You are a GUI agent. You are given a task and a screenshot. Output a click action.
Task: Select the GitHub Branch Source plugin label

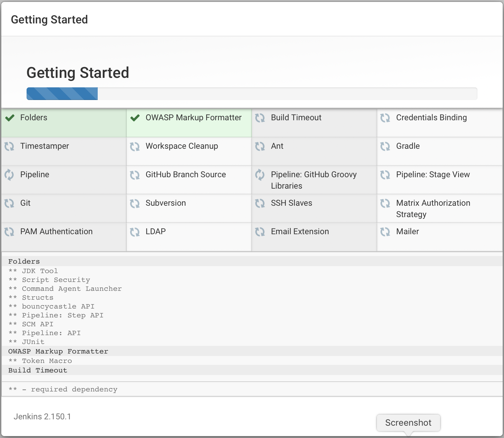pos(186,175)
